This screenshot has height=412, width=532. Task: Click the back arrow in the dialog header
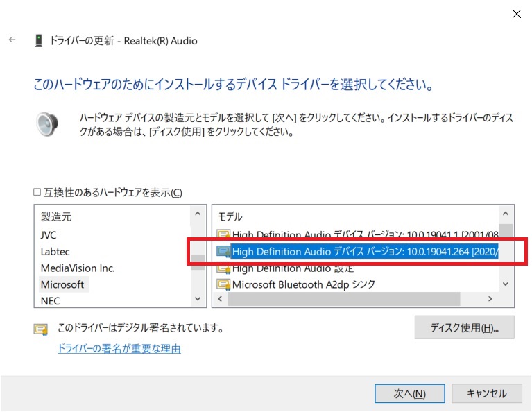click(12, 40)
